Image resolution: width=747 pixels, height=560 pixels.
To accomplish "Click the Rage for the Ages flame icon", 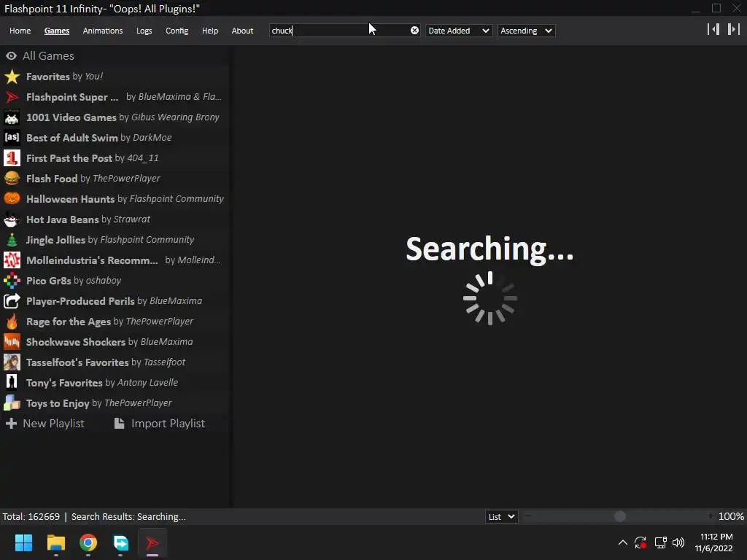I will [12, 322].
